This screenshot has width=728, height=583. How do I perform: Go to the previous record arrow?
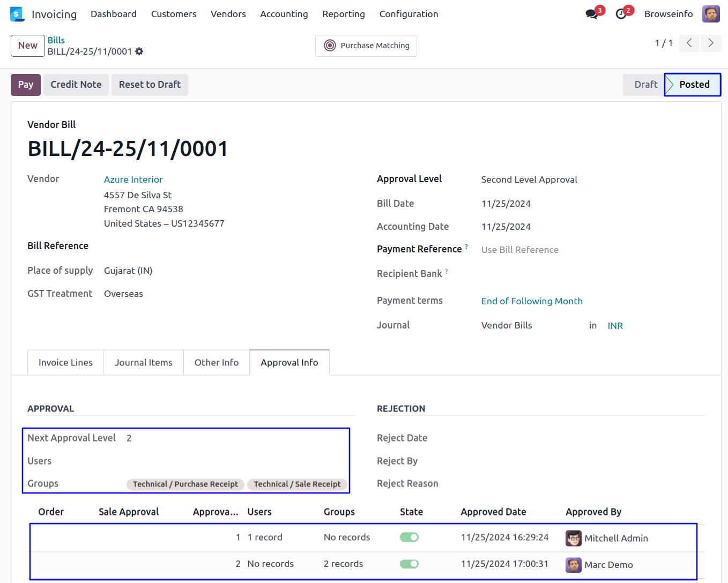[x=689, y=43]
